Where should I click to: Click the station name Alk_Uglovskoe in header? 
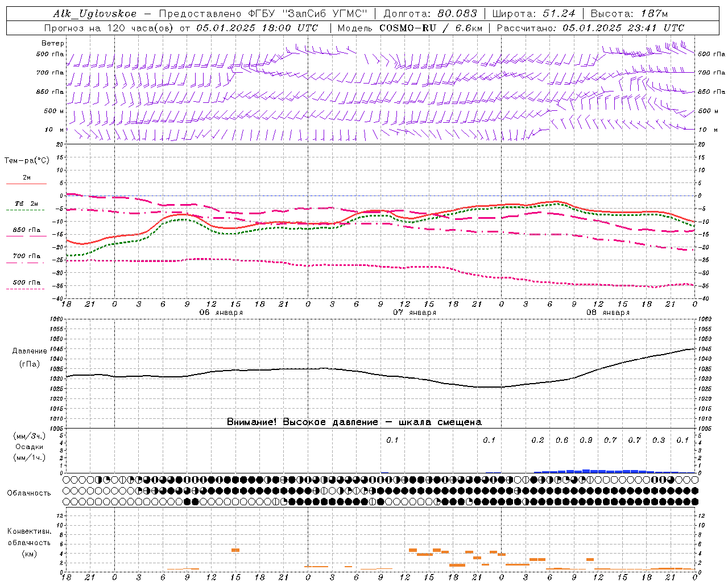(x=95, y=14)
